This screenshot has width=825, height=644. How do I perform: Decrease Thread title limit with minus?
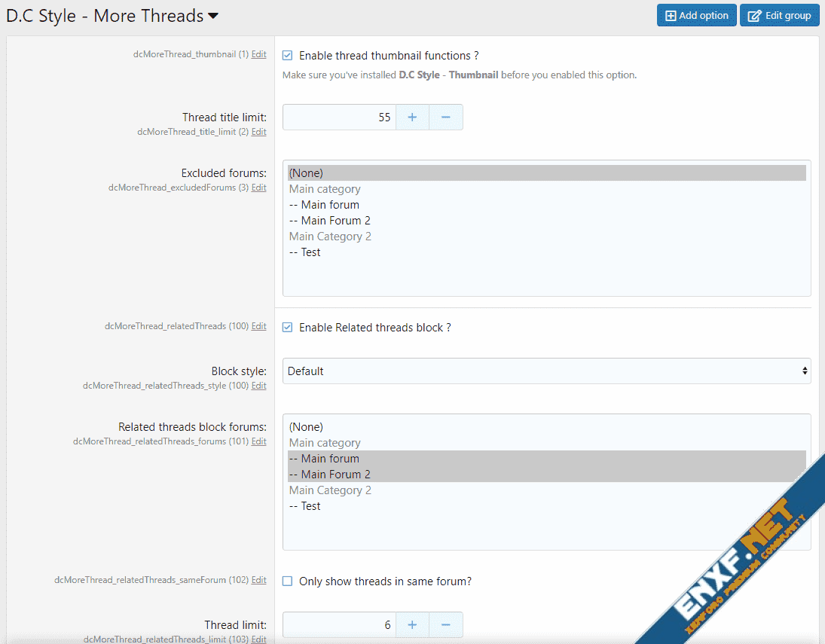point(445,118)
